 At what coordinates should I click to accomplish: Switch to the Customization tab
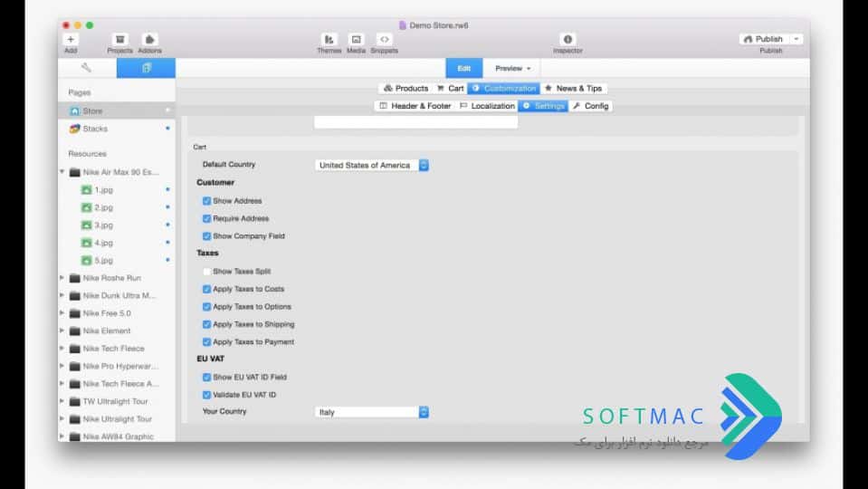[x=504, y=88]
